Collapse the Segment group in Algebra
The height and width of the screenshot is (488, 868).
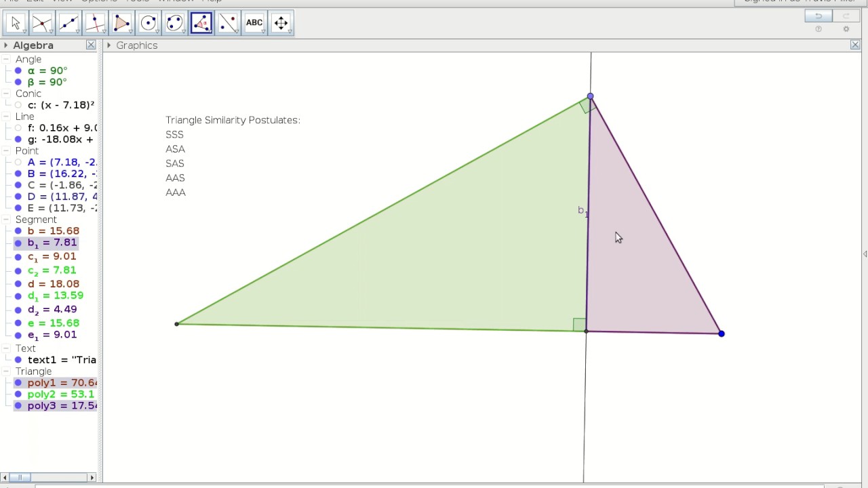click(x=5, y=220)
